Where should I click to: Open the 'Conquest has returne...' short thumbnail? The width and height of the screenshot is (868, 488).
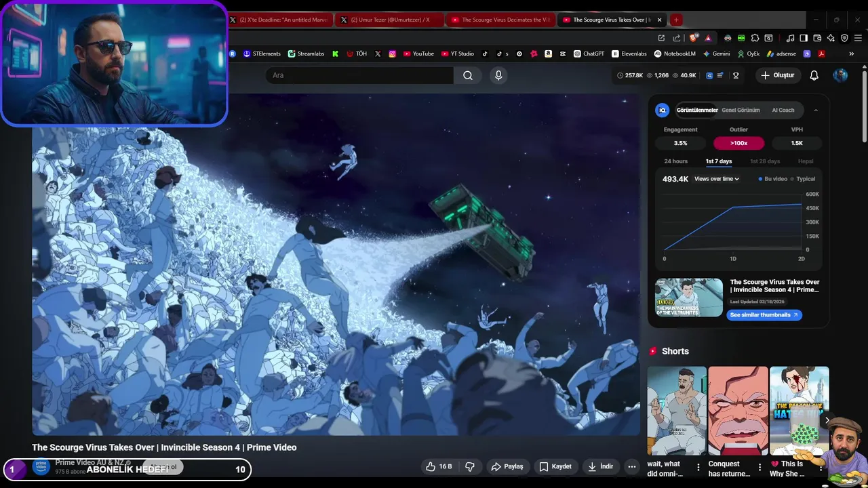tap(738, 411)
